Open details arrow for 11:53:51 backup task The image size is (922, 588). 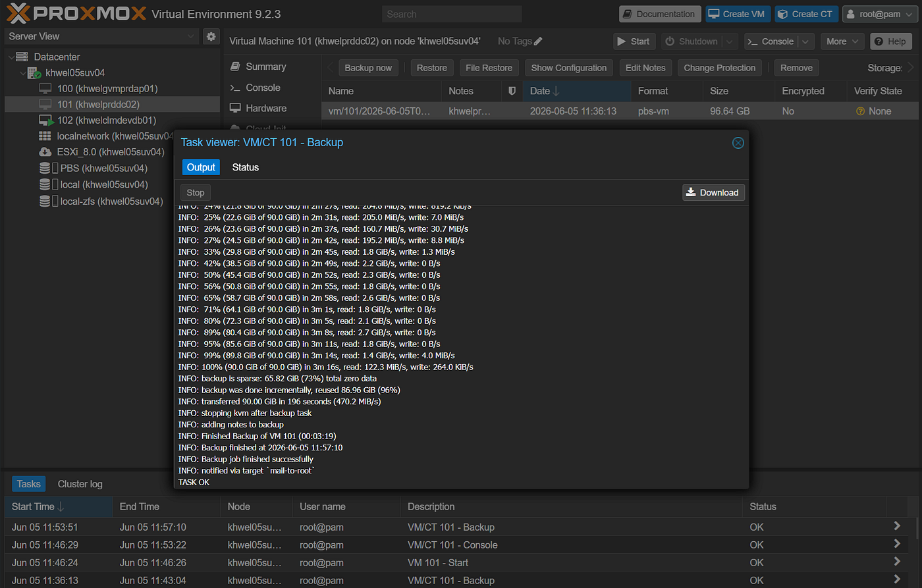coord(896,526)
